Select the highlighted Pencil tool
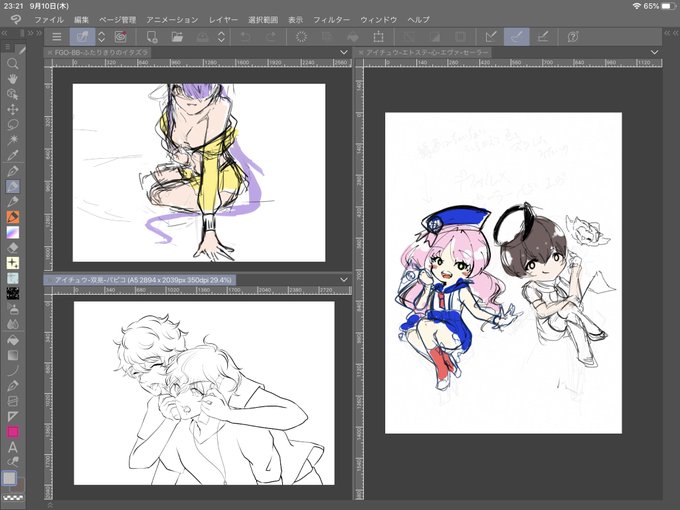Screen dimensions: 680x510 (13, 186)
